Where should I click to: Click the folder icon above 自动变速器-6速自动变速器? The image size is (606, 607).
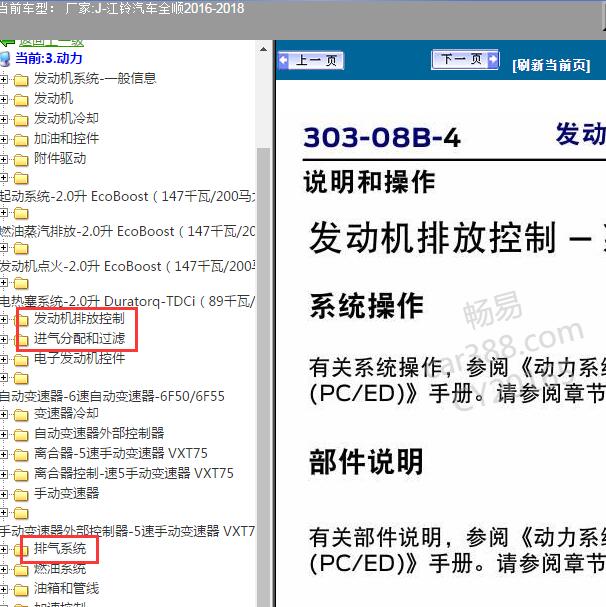coord(21,378)
